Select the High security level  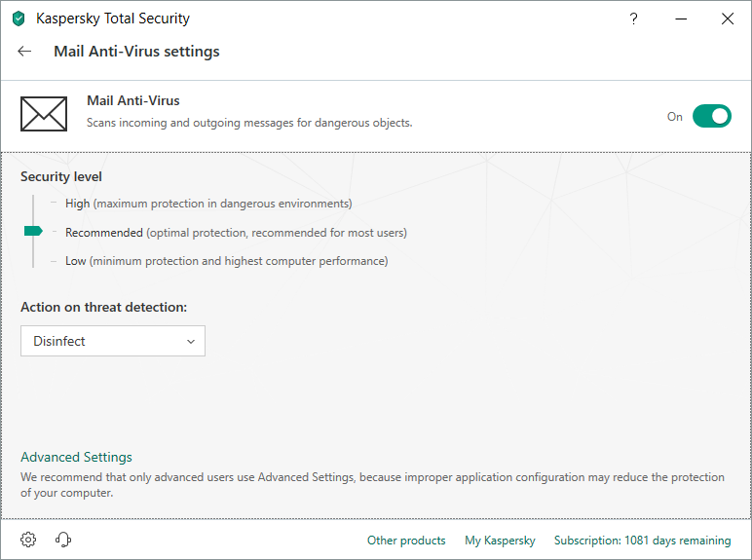click(x=77, y=204)
